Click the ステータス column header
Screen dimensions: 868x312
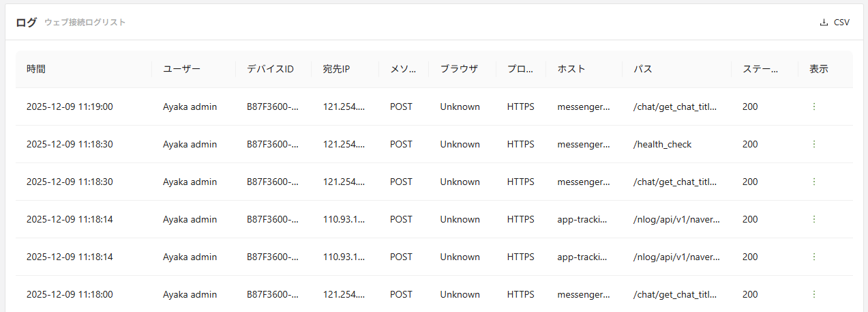coord(762,69)
